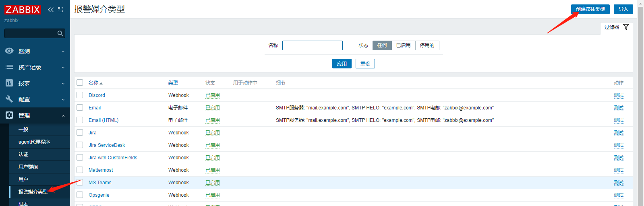Screen dimensions: 644x206
Task: Click the sidebar search magnifier icon
Action: (x=60, y=33)
